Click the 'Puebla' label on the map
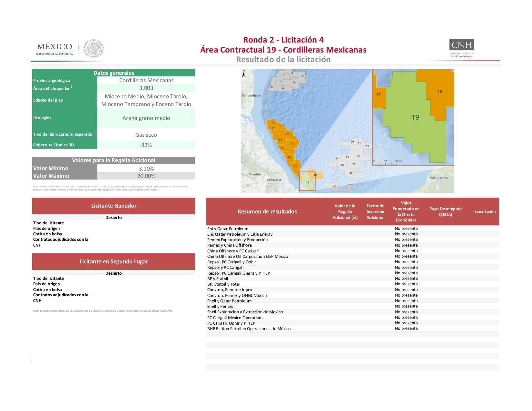The image size is (532, 411). (255, 174)
